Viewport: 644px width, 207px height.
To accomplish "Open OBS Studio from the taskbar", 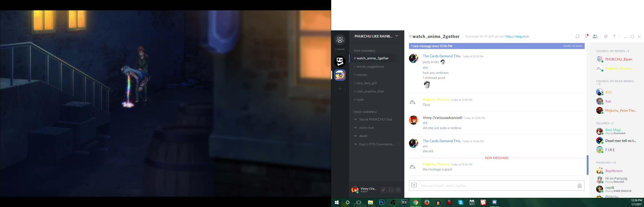I will pyautogui.click(x=393, y=202).
